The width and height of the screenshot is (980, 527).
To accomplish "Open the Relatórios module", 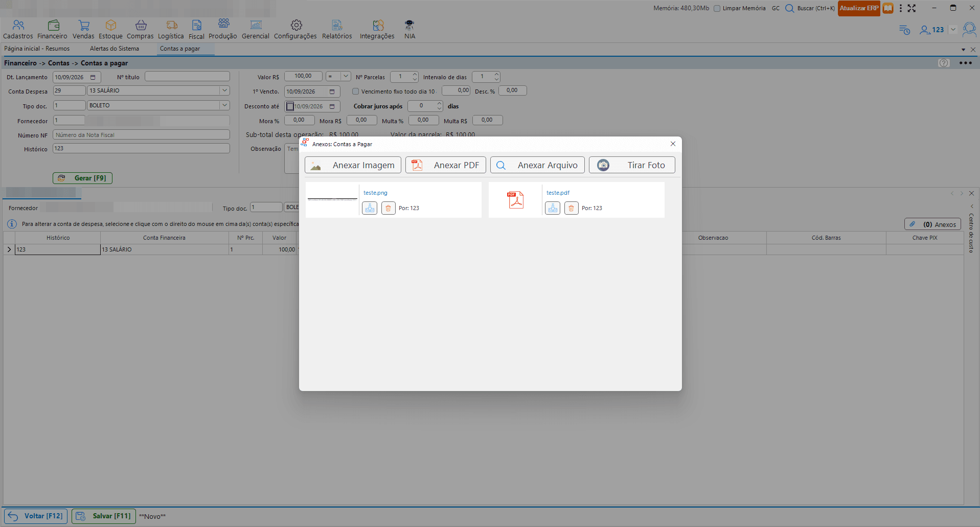I will pos(337,30).
